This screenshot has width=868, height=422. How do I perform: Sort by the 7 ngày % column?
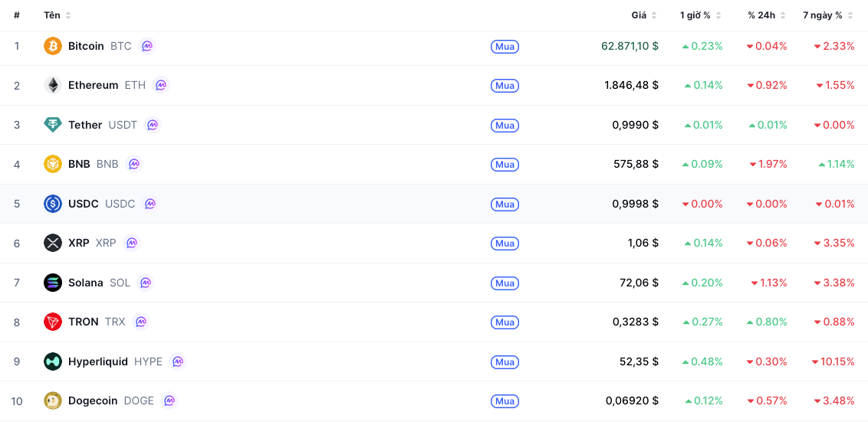828,15
